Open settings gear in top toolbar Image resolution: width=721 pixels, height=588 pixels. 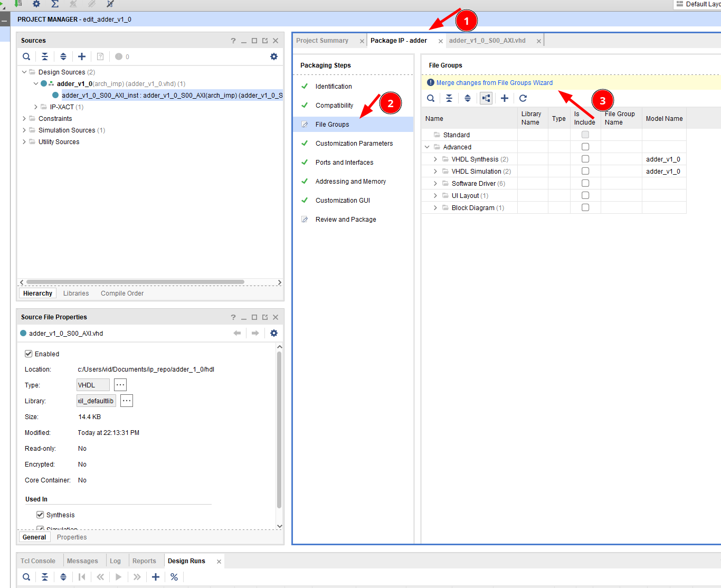pyautogui.click(x=36, y=4)
